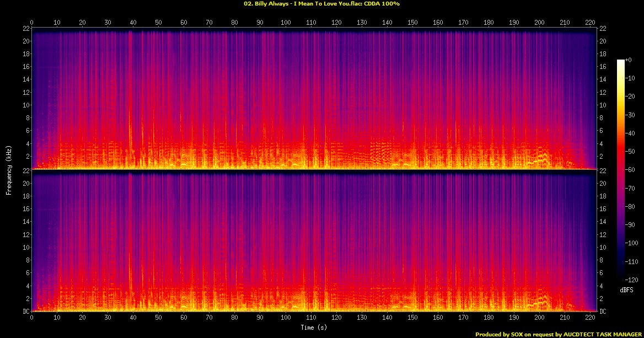Click the "-120" color scale label
This screenshot has height=338, width=644.
tap(631, 280)
